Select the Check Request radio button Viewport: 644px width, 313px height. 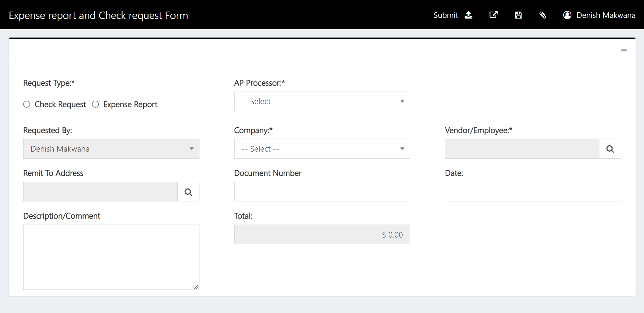click(27, 104)
